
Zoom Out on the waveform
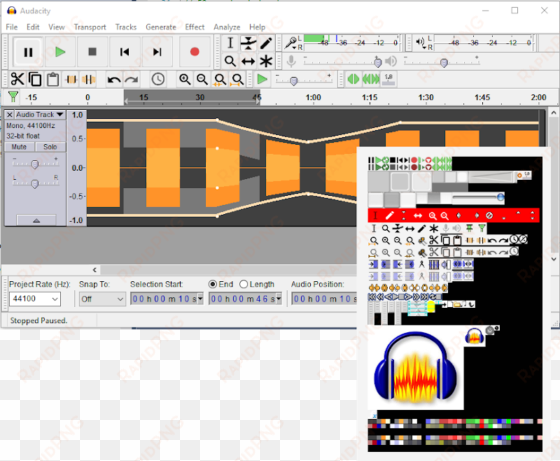pyautogui.click(x=202, y=79)
